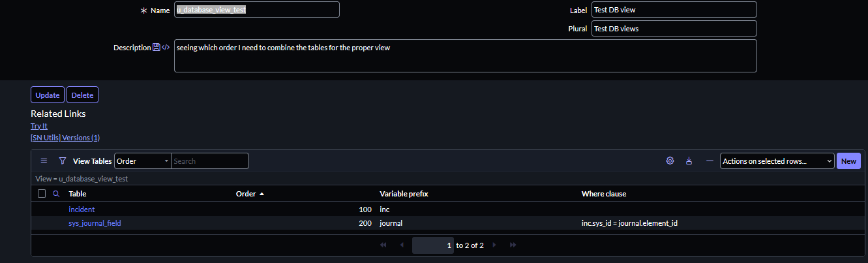Click the column search magnifier icon

pyautogui.click(x=56, y=194)
